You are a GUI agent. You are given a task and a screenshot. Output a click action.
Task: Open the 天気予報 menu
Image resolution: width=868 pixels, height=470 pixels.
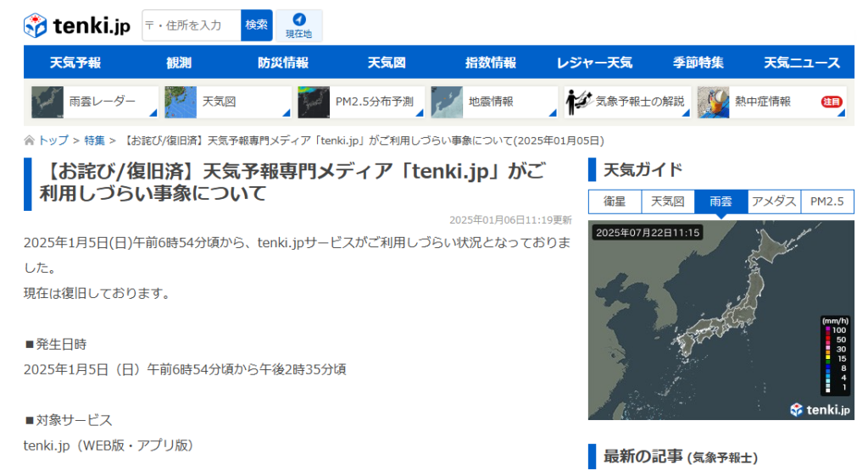(75, 63)
